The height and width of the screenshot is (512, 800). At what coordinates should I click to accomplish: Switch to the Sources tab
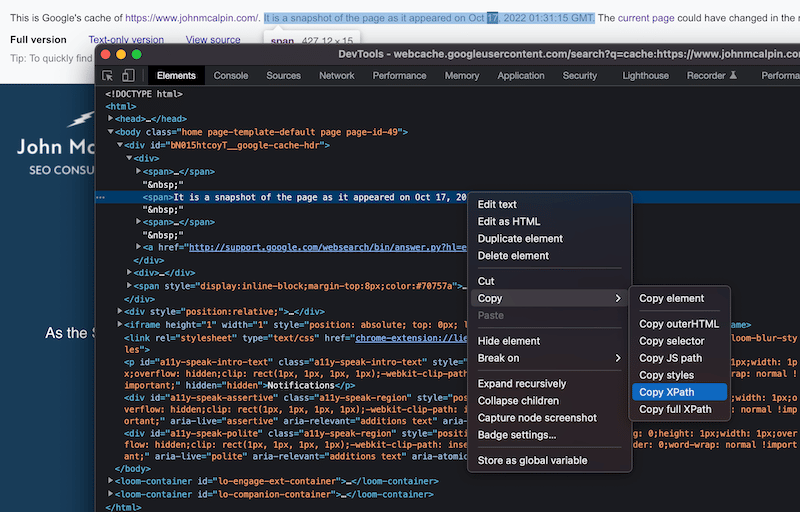[283, 75]
